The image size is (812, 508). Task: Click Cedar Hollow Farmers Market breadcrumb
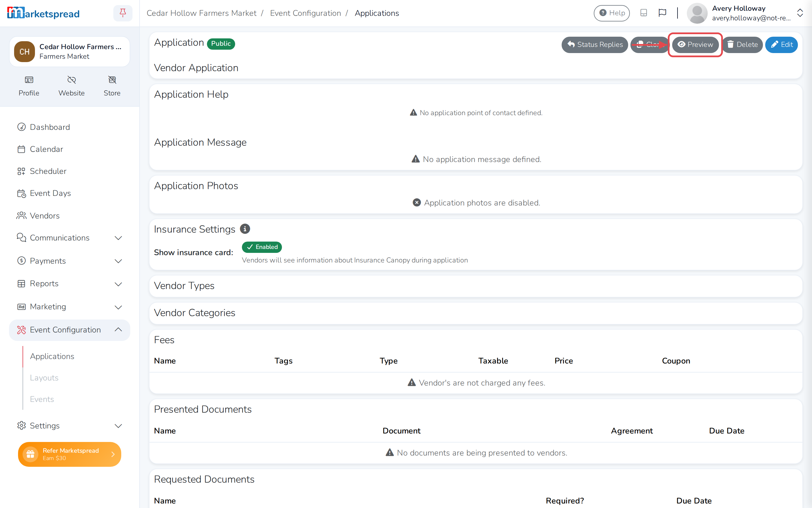coord(201,13)
